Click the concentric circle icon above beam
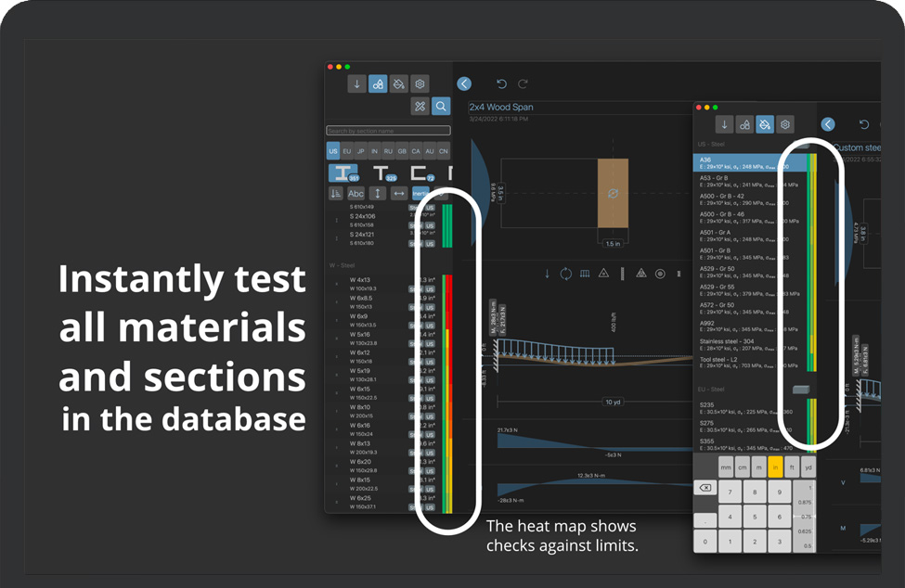 tap(660, 274)
